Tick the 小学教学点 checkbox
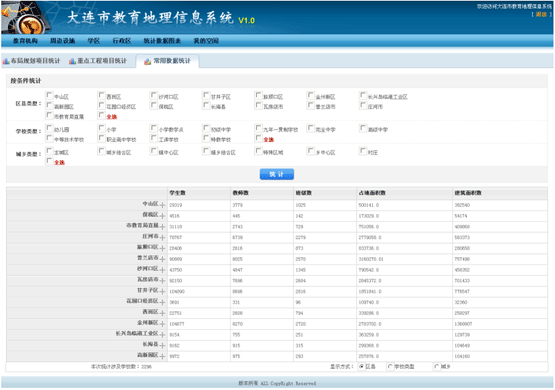This screenshot has width=555, height=390. click(x=154, y=128)
